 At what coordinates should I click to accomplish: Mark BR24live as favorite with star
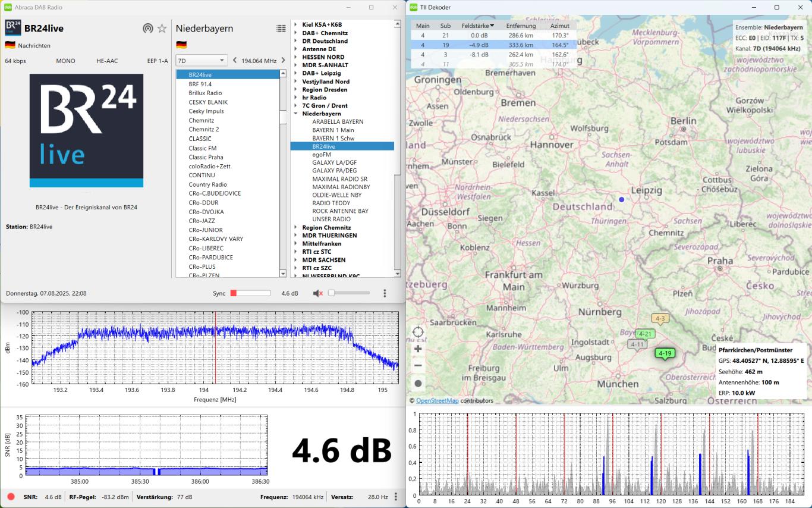pyautogui.click(x=162, y=29)
